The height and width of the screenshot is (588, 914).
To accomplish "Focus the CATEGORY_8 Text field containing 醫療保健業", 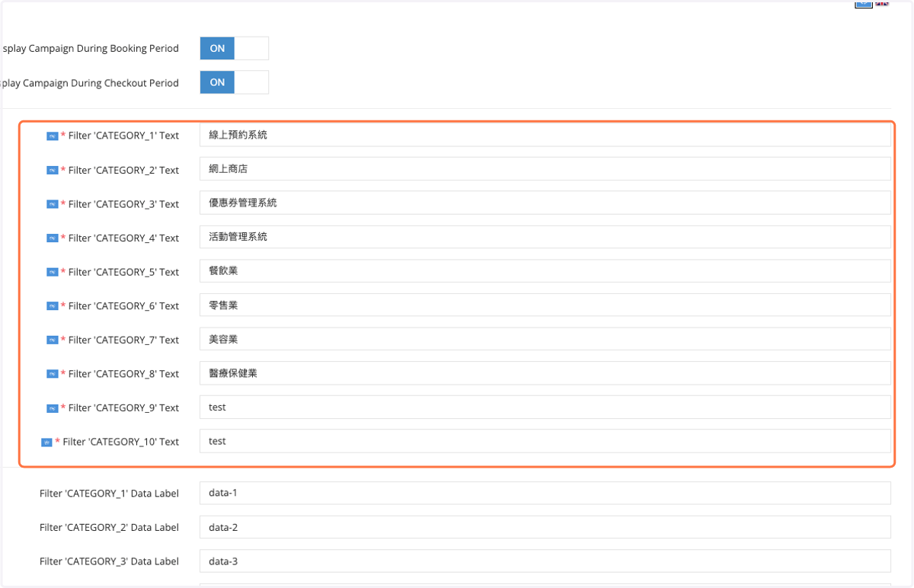I will [545, 372].
